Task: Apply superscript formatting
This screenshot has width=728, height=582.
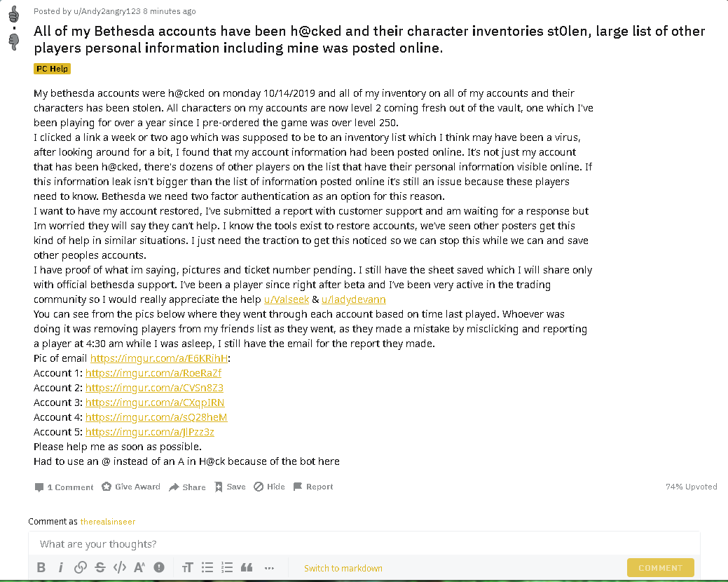Action: tap(139, 567)
